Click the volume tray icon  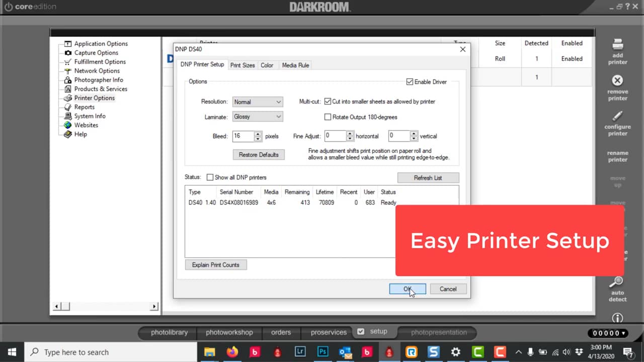click(x=567, y=352)
